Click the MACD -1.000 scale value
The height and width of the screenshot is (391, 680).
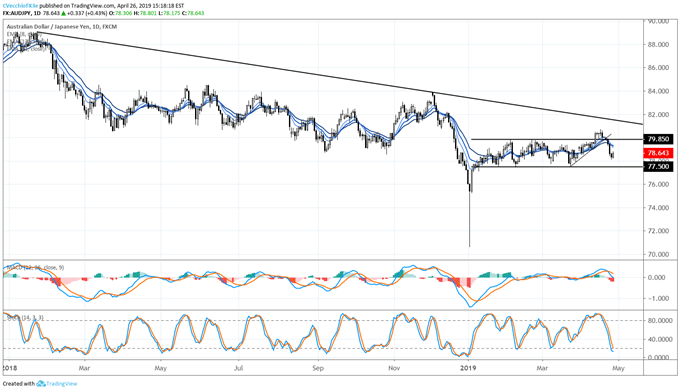657,298
